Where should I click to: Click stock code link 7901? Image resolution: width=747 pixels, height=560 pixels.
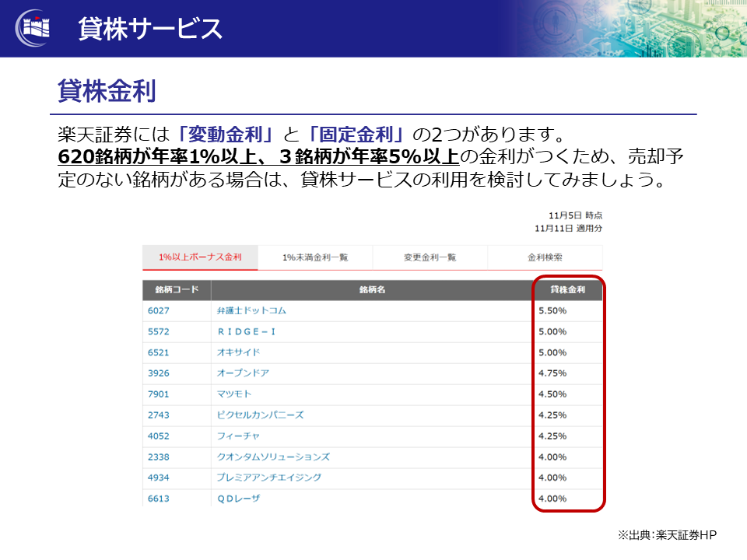158,394
